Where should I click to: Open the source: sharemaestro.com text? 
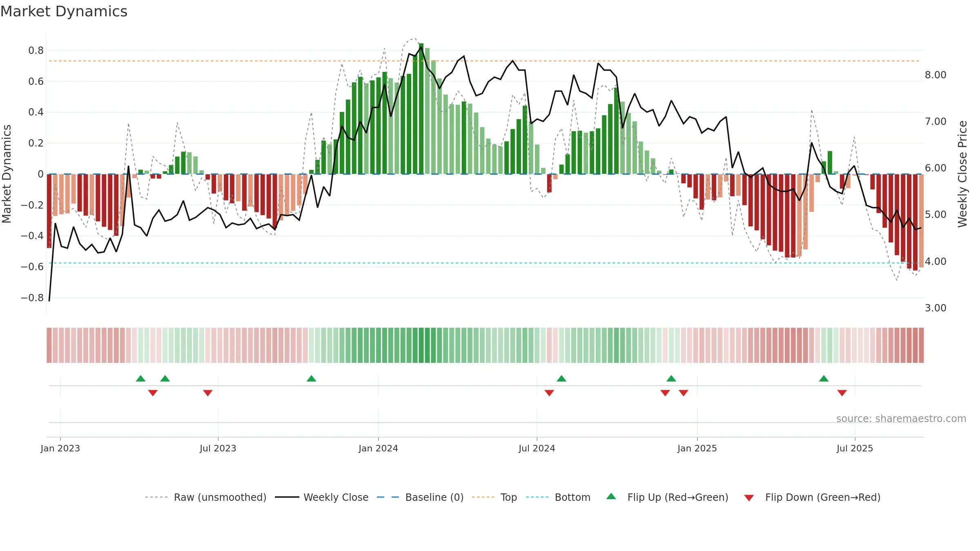tap(901, 418)
